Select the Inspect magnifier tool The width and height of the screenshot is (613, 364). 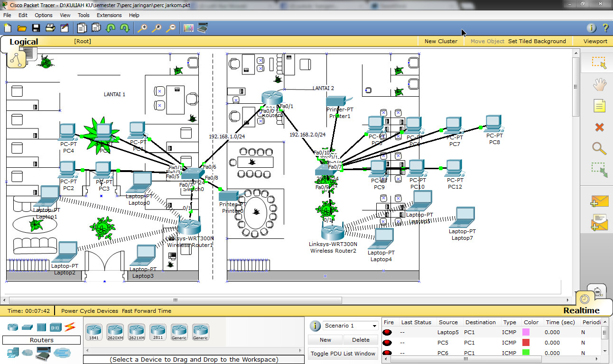[x=599, y=148]
